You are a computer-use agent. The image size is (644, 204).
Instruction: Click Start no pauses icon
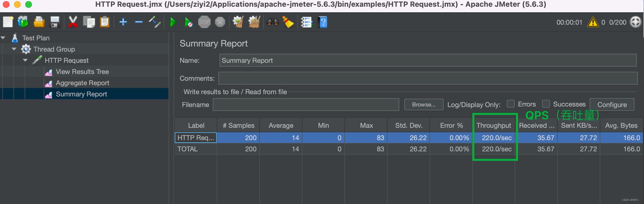click(188, 22)
